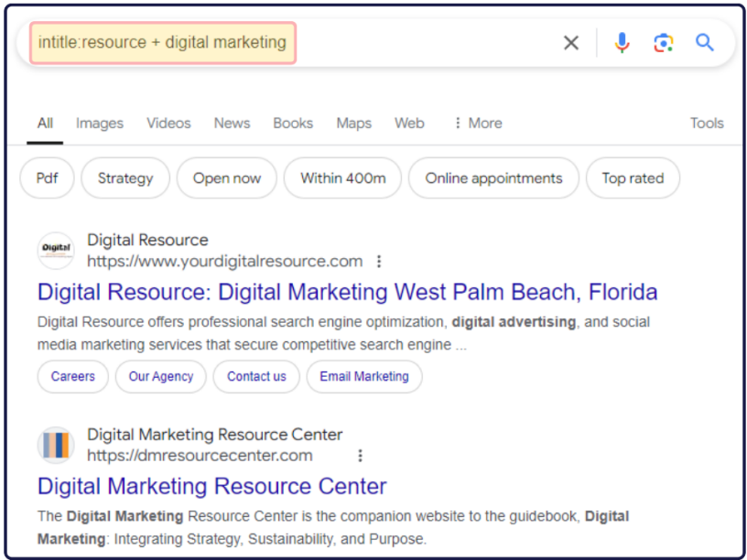Expand the More search categories menu
The image size is (747, 560).
pos(478,124)
